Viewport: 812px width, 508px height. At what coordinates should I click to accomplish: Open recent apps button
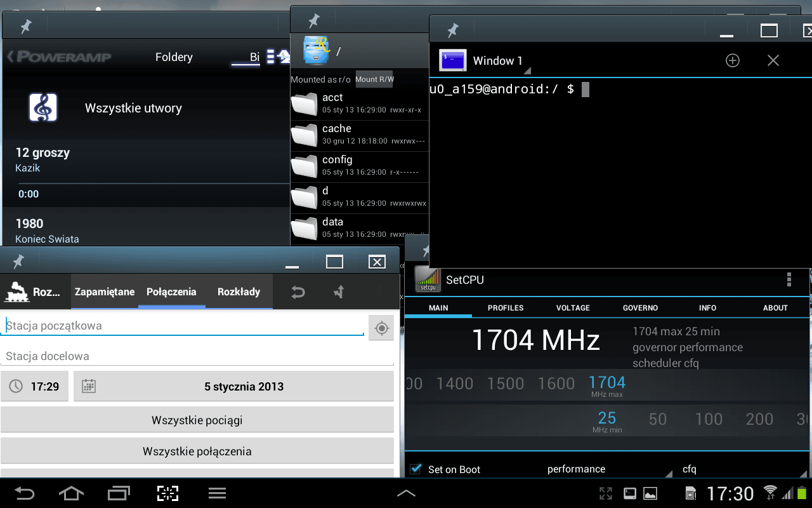[119, 493]
